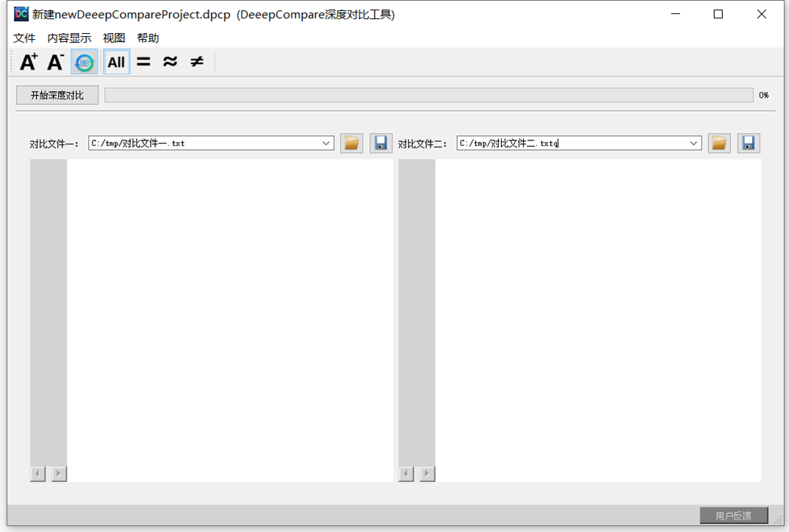789x532 pixels.
Task: Expand the 对比文件二 path dropdown arrow
Action: 694,143
